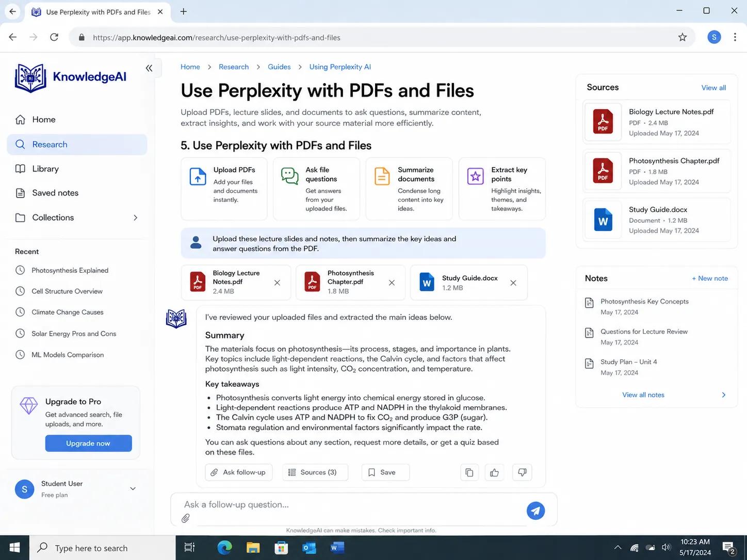Go to Saved notes

tap(77, 193)
